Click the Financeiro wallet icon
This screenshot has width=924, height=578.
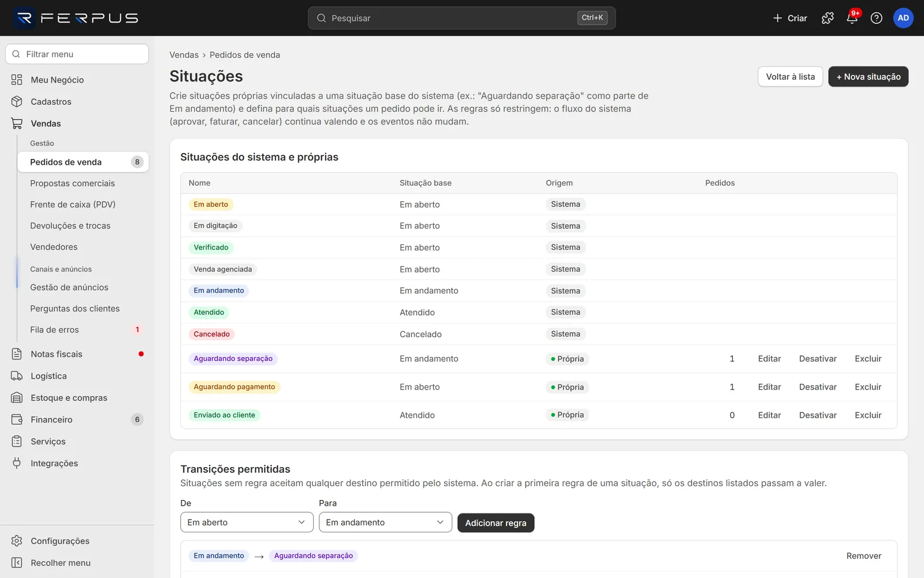[x=17, y=420]
